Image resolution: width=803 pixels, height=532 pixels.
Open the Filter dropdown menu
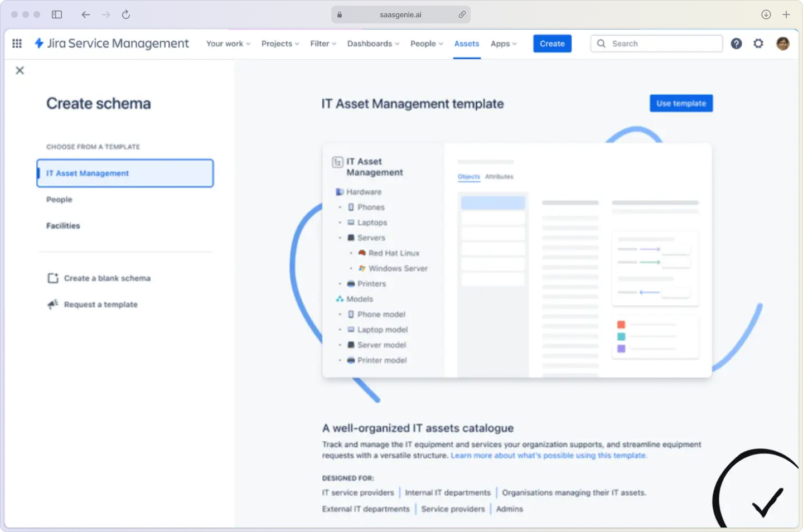(x=323, y=43)
